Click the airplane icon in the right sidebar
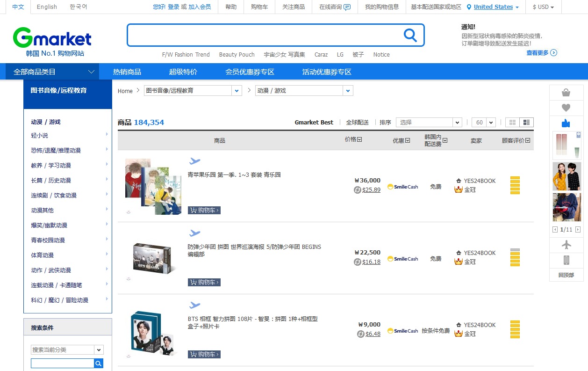588x371 pixels. pyautogui.click(x=566, y=245)
